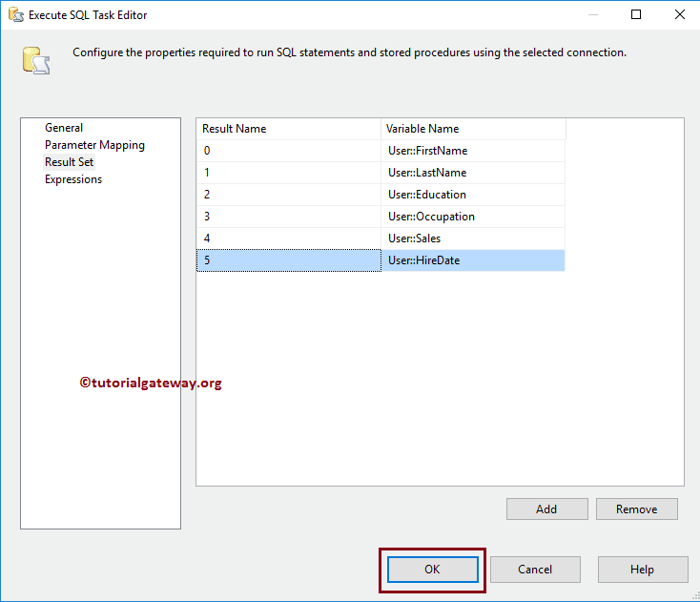
Task: Click the Cancel button
Action: click(535, 570)
